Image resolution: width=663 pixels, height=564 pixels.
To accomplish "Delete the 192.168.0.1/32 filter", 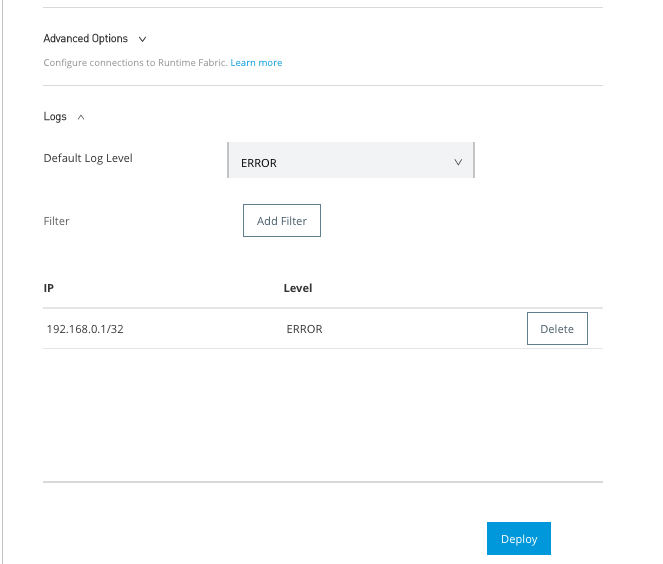I will coord(557,329).
